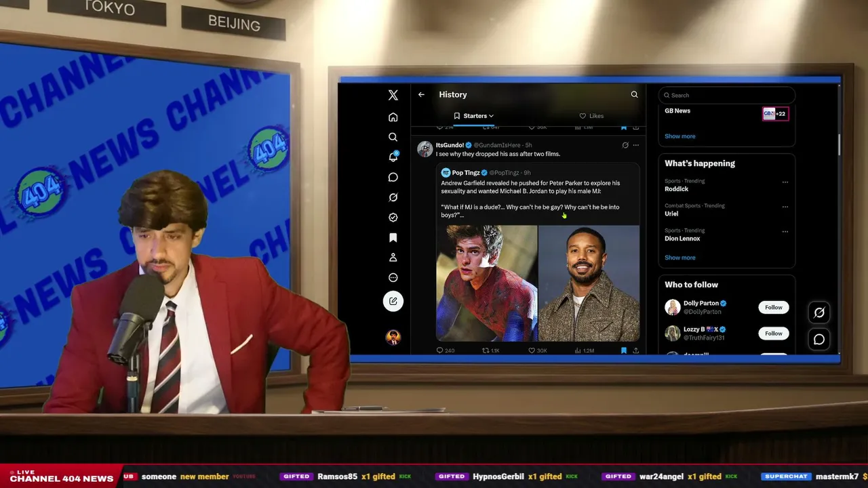Open Messages from the sidebar speech-bubble icon

pyautogui.click(x=393, y=177)
